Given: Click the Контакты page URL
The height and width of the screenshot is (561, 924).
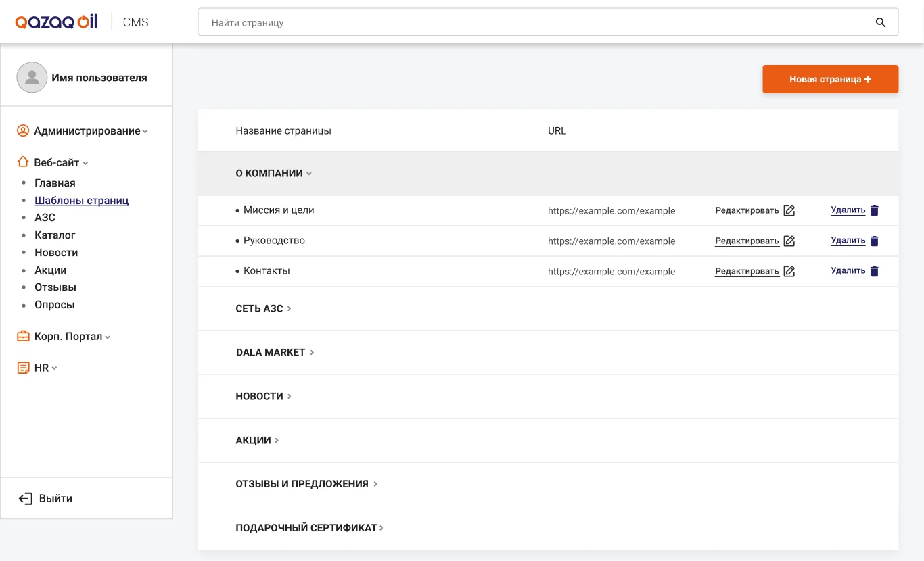Looking at the screenshot, I should coord(611,272).
